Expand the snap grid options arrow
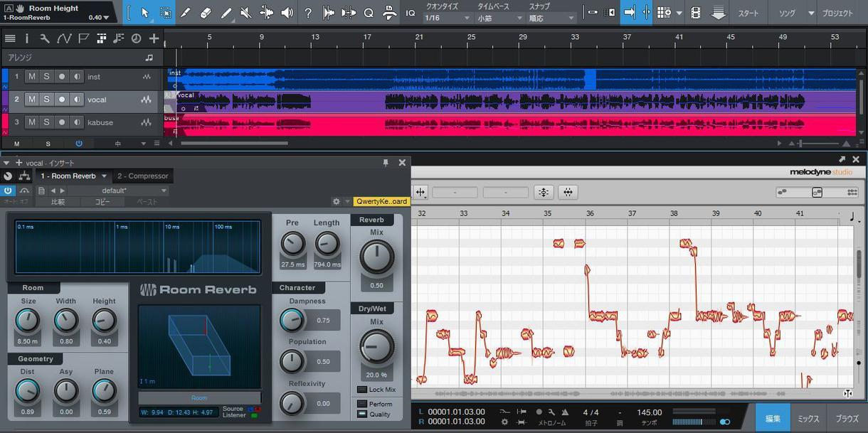868x433 pixels. pyautogui.click(x=679, y=13)
